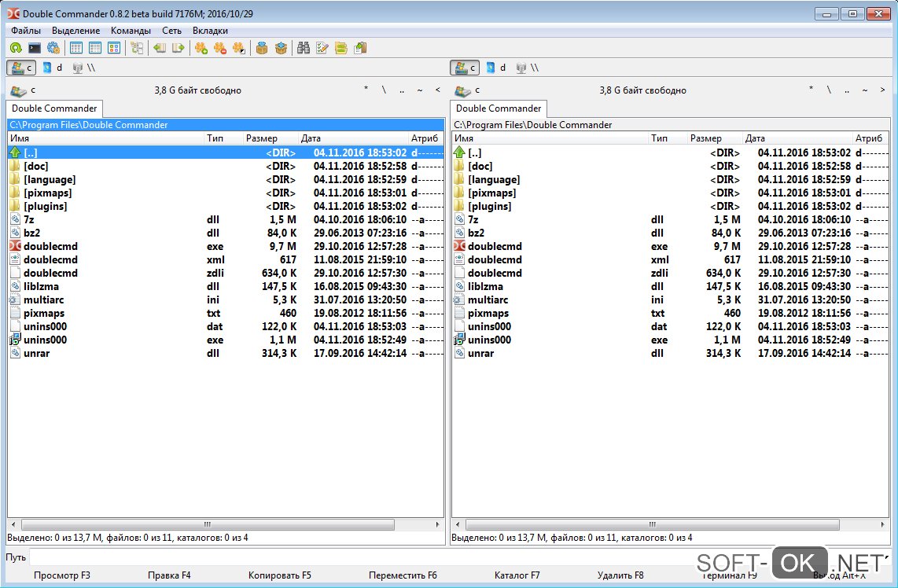Open the Вкладки menu
The image size is (898, 588).
210,31
